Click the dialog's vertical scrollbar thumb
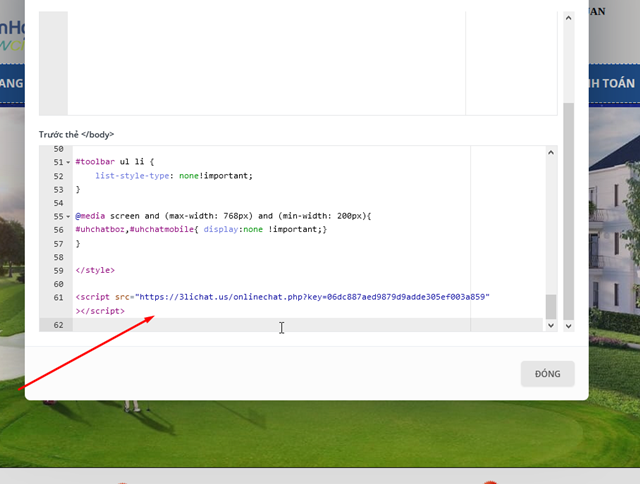Viewport: 640px width, 484px height. click(568, 211)
